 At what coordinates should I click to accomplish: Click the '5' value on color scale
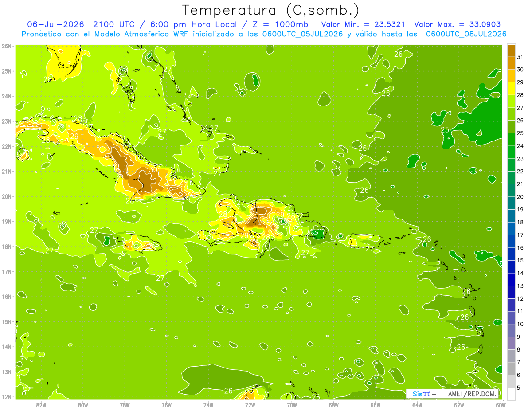coord(519,388)
